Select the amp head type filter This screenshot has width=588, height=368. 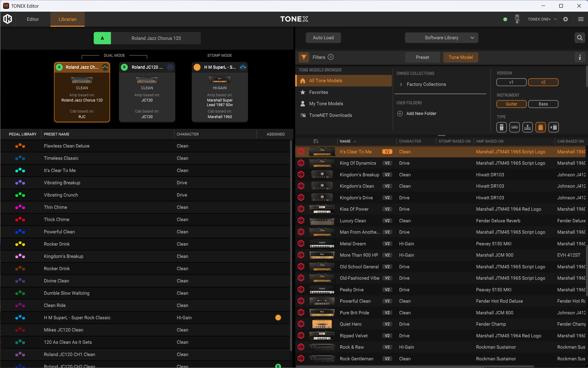(514, 127)
